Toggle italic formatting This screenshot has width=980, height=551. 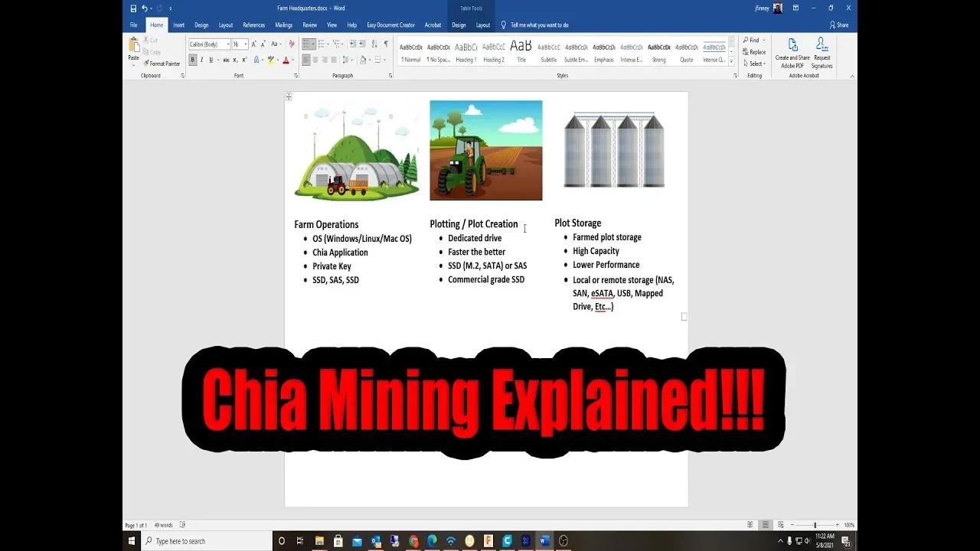(x=201, y=59)
